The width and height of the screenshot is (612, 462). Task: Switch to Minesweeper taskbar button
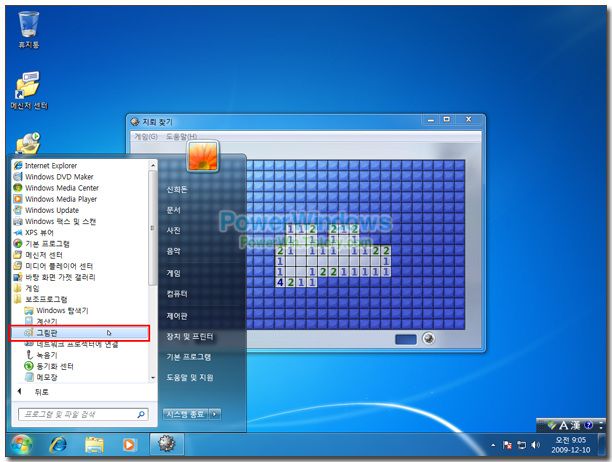tap(167, 444)
